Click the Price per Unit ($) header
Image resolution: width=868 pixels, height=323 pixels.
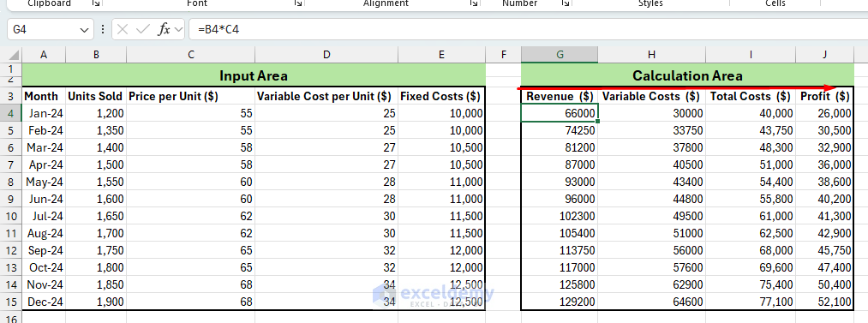[x=190, y=96]
